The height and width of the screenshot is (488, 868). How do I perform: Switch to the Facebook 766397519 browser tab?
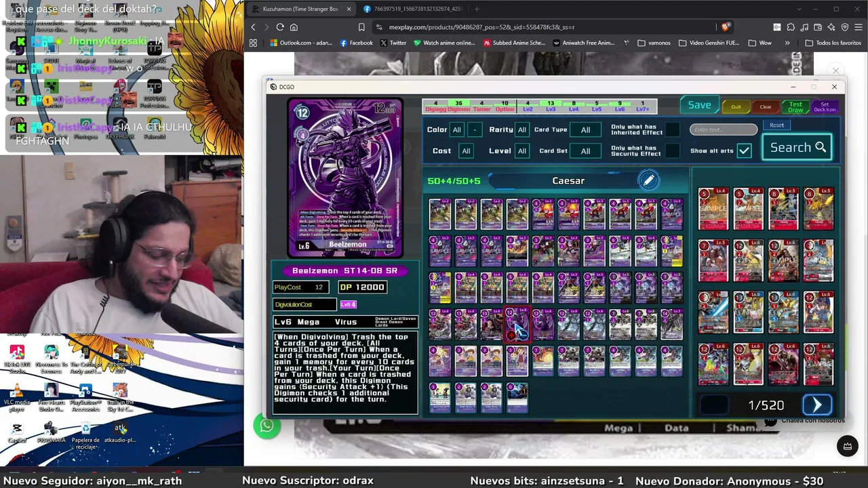(412, 9)
